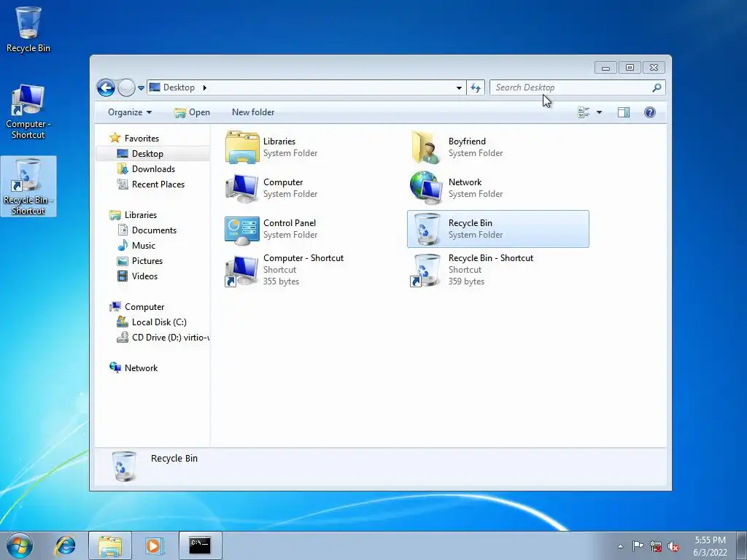747x560 pixels.
Task: Select the Network globe icon in file list
Action: click(x=426, y=187)
